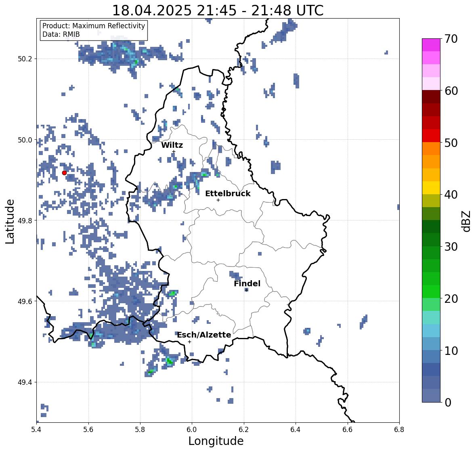Click the colorbar tick label 0
The height and width of the screenshot is (451, 476).
point(448,403)
